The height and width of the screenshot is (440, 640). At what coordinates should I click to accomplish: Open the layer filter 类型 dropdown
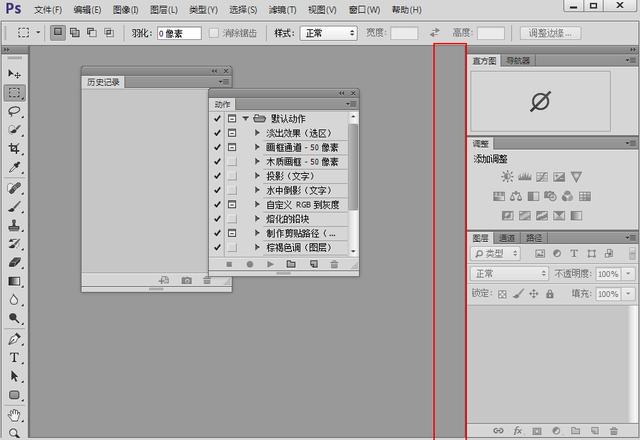(x=496, y=253)
